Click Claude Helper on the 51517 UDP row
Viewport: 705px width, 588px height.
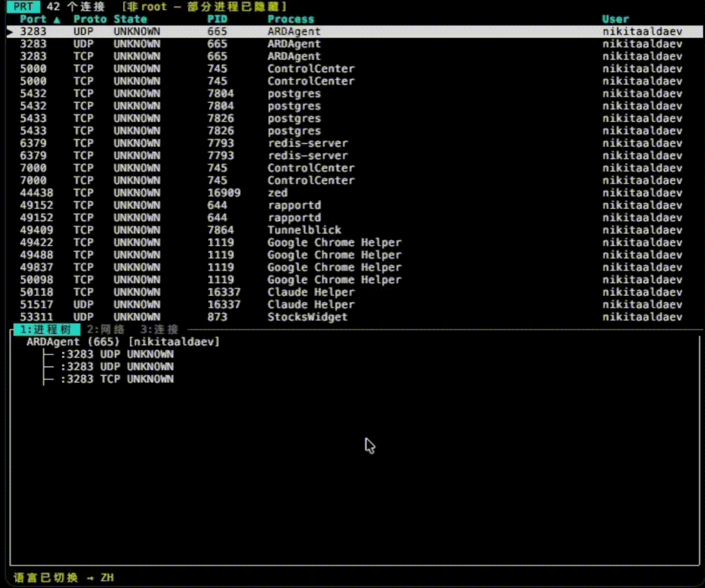(x=311, y=304)
